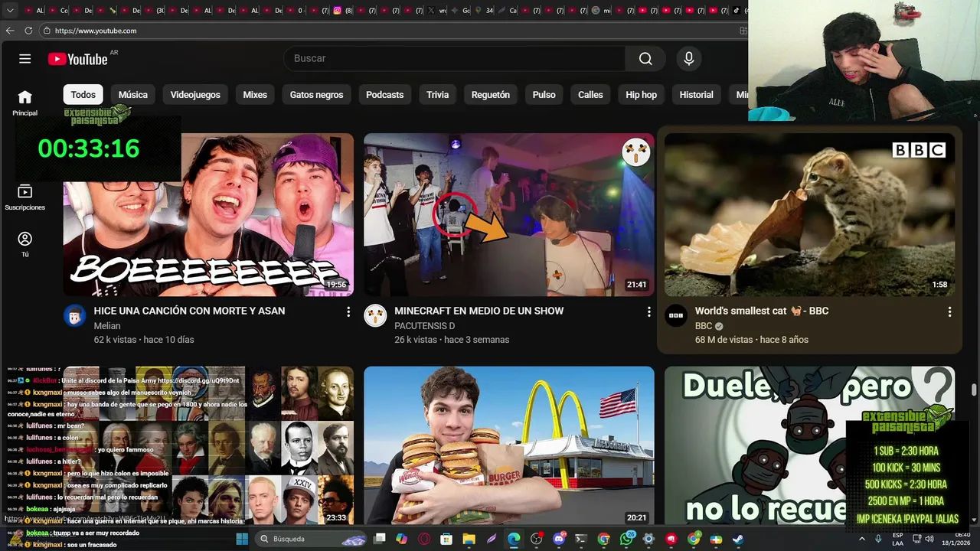Open File Explorer from taskbar
Screen dimensions: 980x551
[469, 539]
